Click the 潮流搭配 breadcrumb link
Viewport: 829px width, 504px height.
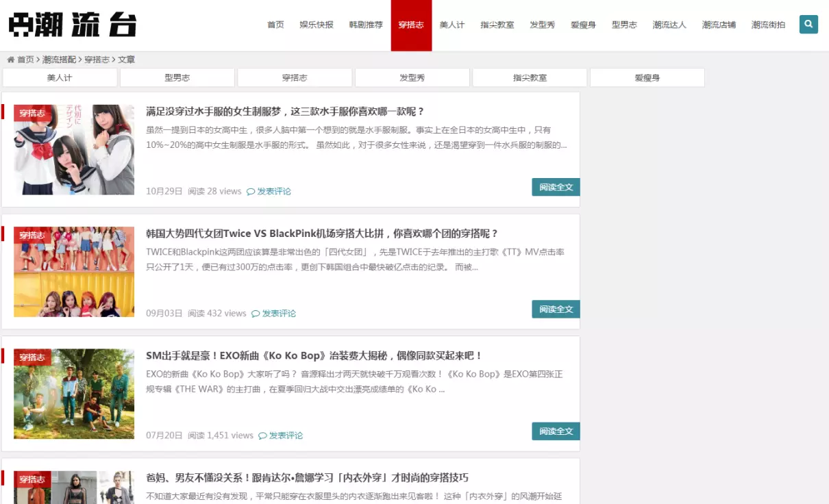59,60
